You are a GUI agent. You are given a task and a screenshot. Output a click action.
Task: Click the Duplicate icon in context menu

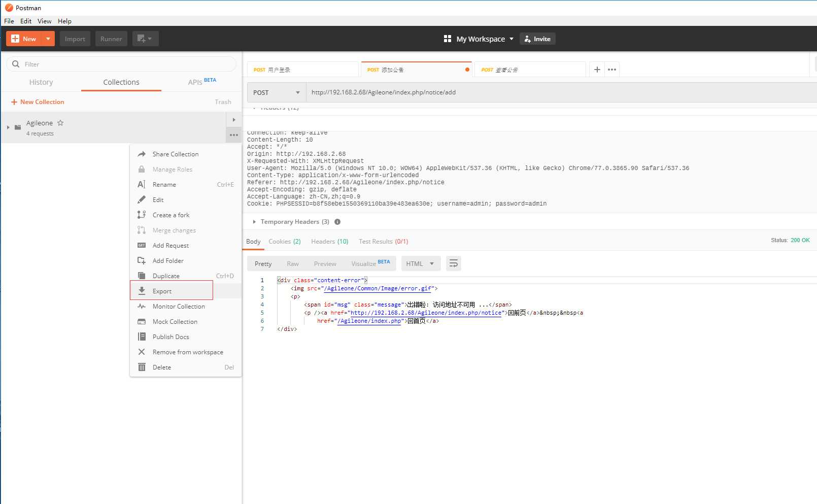point(142,276)
